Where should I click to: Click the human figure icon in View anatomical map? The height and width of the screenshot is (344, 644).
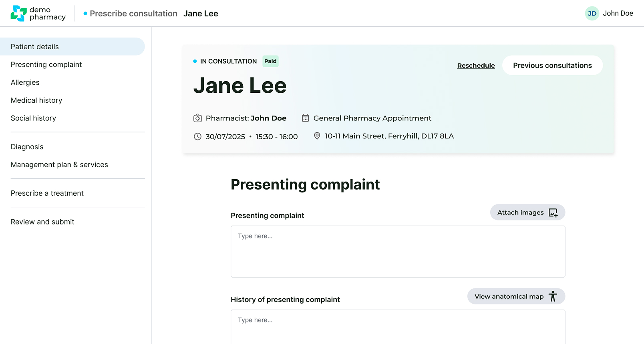553,296
